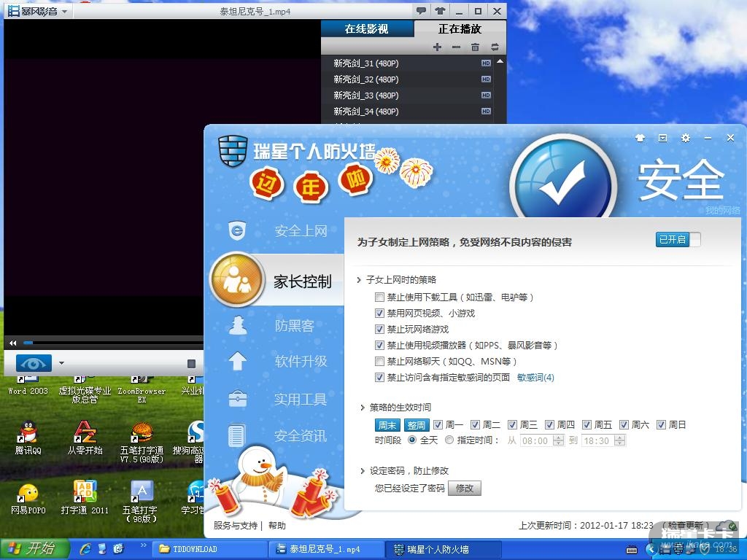Open the firewall message envelope icon

tap(662, 138)
